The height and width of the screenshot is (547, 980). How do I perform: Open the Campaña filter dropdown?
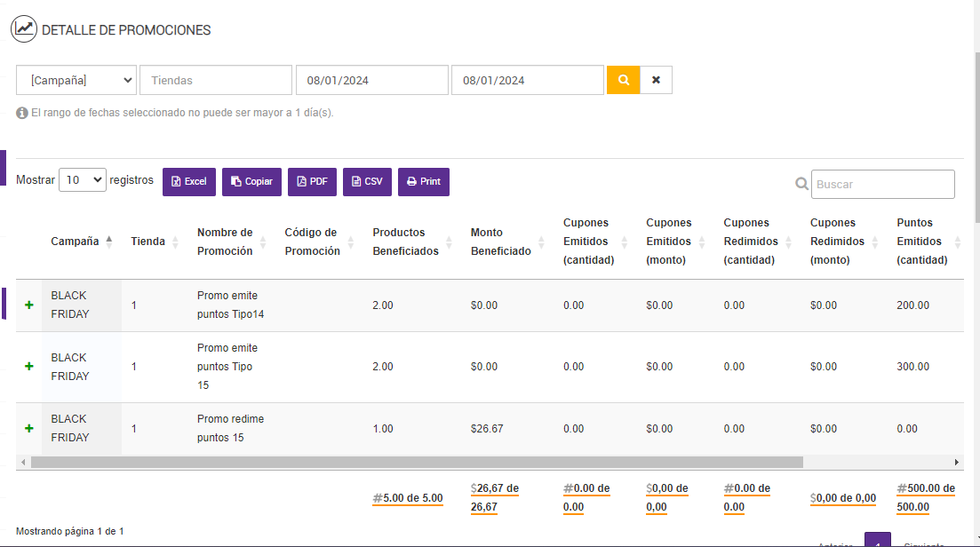pos(76,80)
